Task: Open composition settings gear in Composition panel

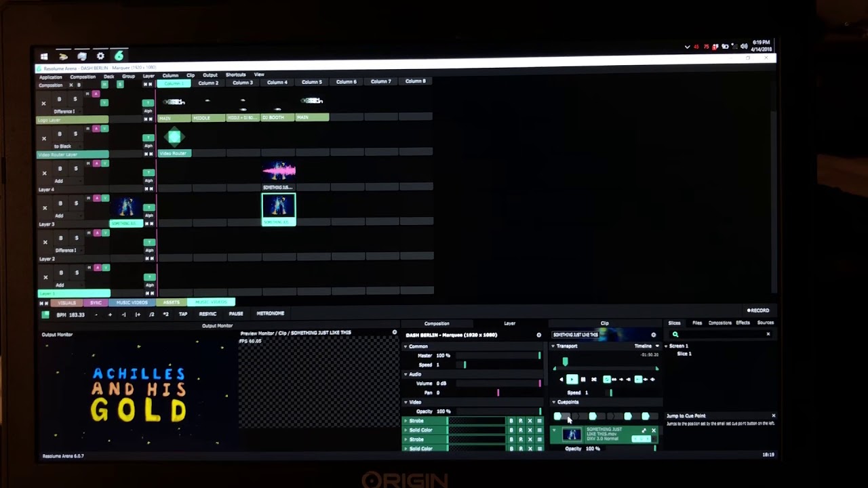Action: [539, 335]
